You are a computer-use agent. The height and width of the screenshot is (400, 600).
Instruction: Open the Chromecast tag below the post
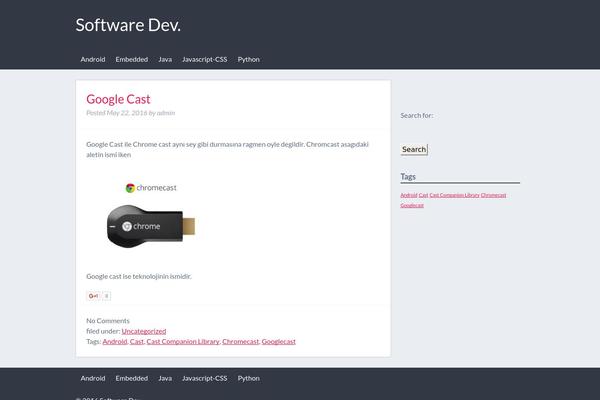point(240,341)
